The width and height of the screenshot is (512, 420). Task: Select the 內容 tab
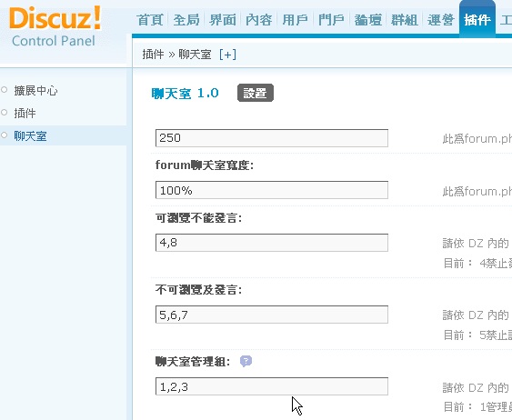[258, 20]
